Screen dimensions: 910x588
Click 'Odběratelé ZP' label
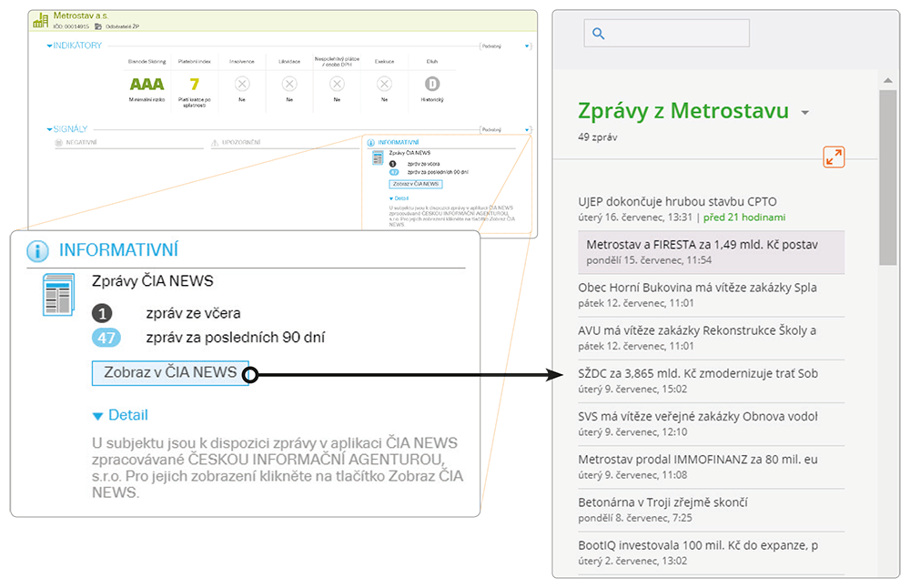pyautogui.click(x=122, y=26)
